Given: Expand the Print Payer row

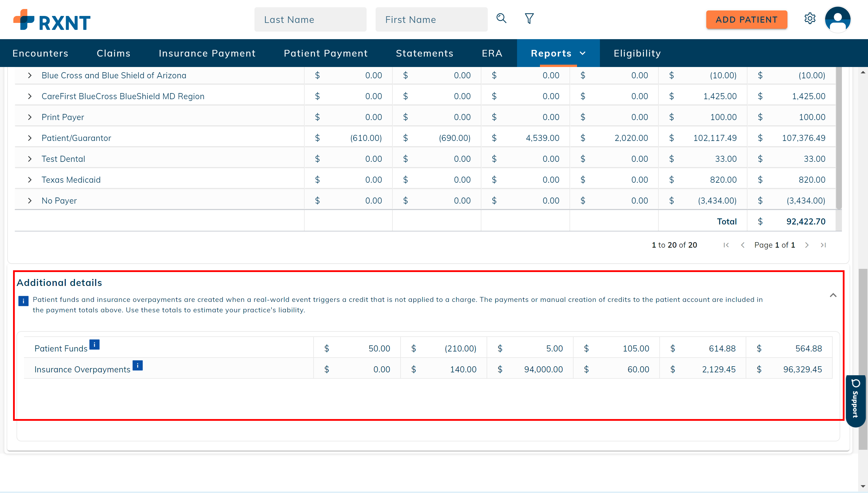Looking at the screenshot, I should pyautogui.click(x=30, y=117).
